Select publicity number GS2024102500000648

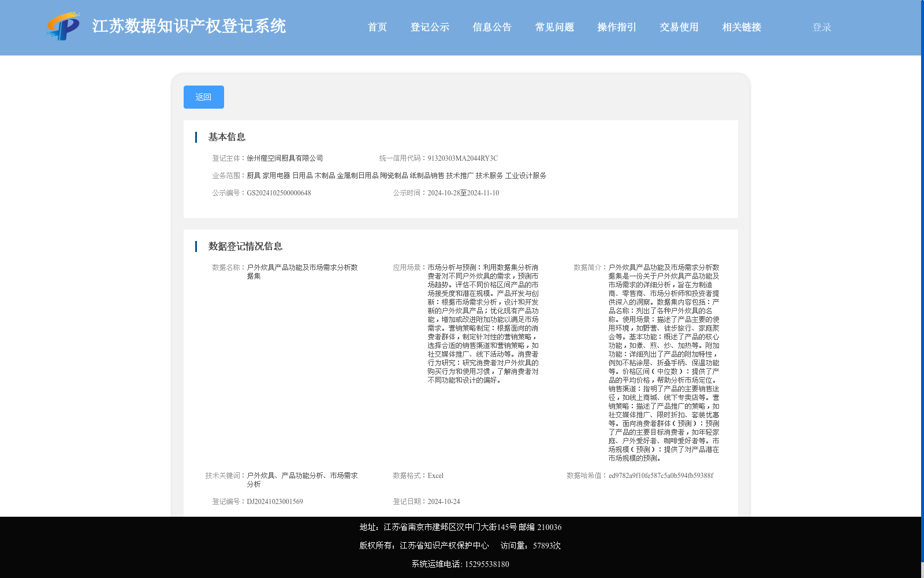pos(279,193)
